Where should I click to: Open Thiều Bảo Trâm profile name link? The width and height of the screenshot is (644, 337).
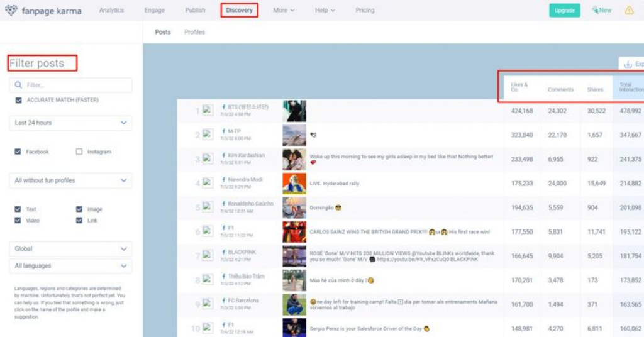(247, 276)
